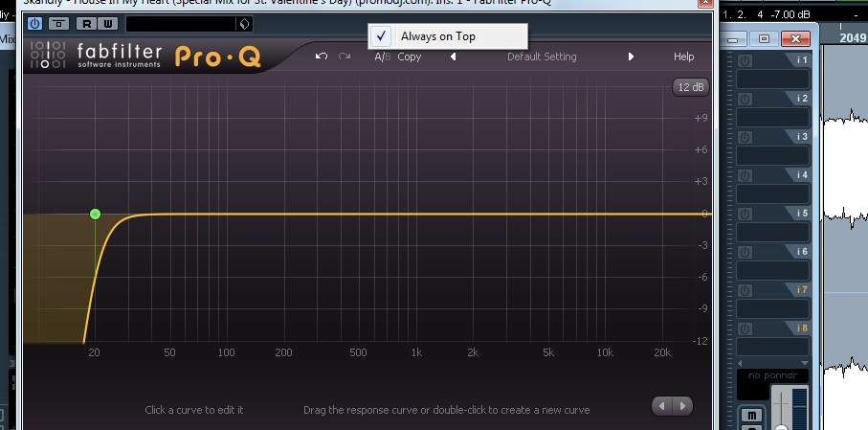Open the Pro-Q Help menu
This screenshot has height=430, width=868.
click(x=683, y=57)
